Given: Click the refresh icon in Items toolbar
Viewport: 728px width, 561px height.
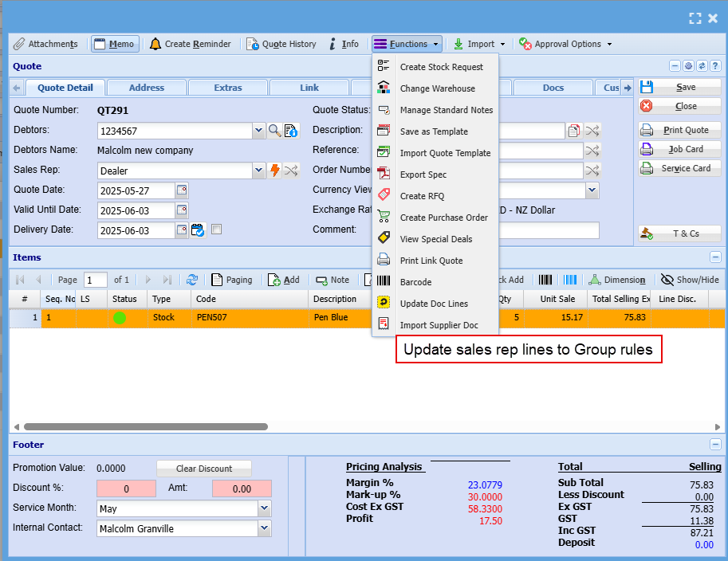Looking at the screenshot, I should pyautogui.click(x=192, y=280).
